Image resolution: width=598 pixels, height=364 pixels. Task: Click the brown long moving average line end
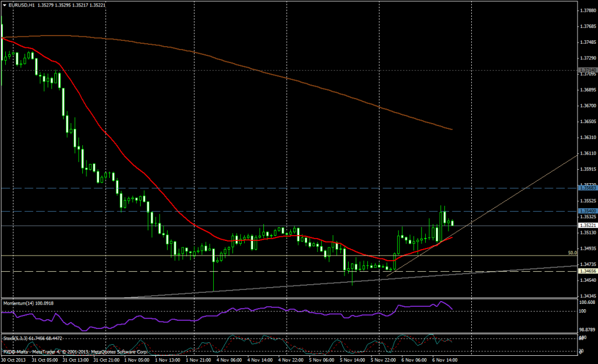[451, 129]
